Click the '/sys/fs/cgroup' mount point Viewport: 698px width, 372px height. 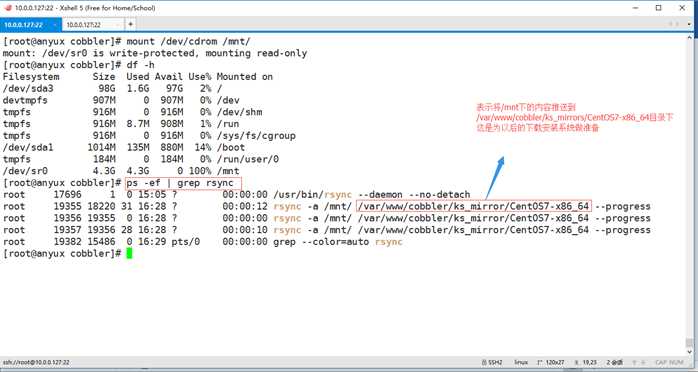256,136
